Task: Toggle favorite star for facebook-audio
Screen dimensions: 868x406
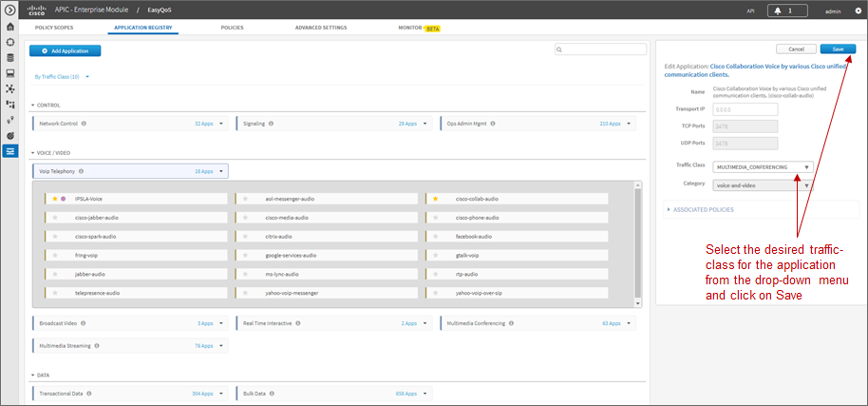Action: (x=436, y=237)
